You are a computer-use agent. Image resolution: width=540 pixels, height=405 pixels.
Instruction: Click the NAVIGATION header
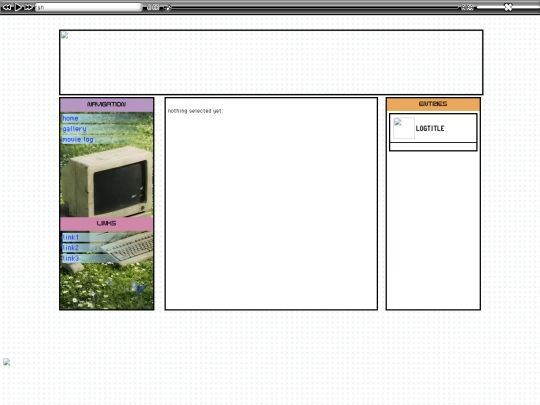[x=106, y=104]
